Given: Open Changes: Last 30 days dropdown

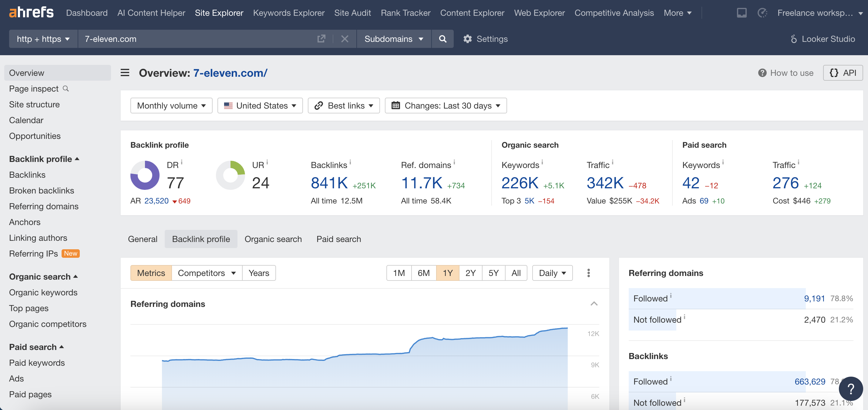Looking at the screenshot, I should [446, 106].
